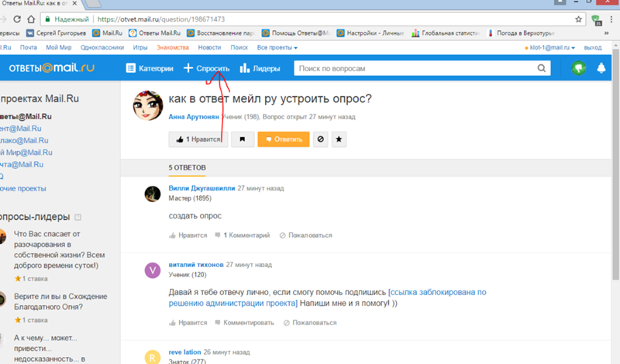Like the question with 1 Нравится button
Screen dimensions: 620x364
tap(198, 139)
